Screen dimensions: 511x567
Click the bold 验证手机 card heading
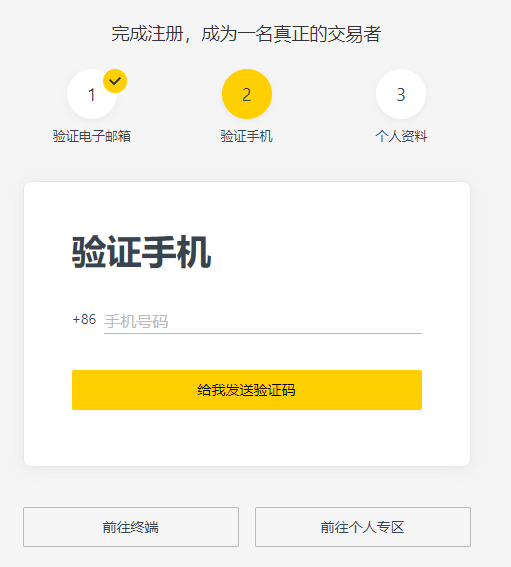click(x=141, y=252)
